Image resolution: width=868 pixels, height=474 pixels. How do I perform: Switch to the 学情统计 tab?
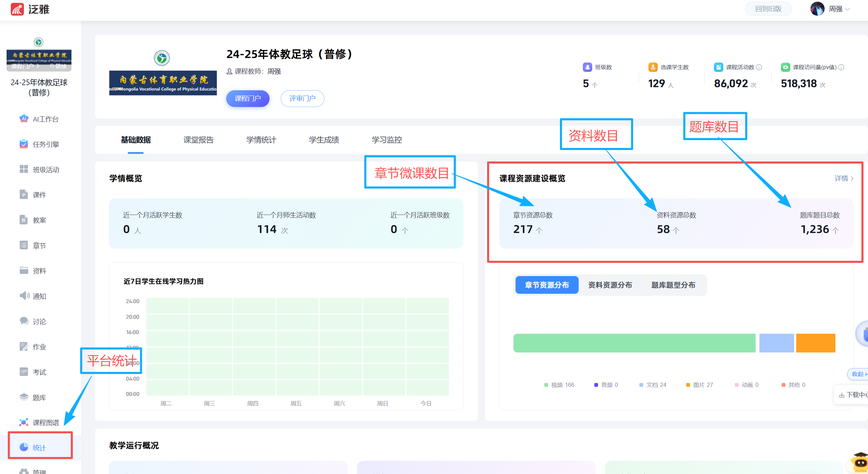261,140
